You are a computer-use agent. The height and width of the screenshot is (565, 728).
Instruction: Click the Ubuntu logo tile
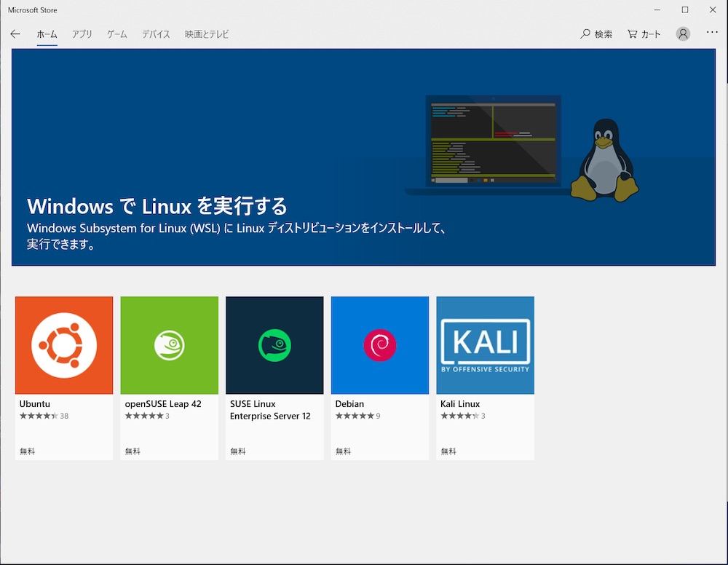tap(64, 345)
